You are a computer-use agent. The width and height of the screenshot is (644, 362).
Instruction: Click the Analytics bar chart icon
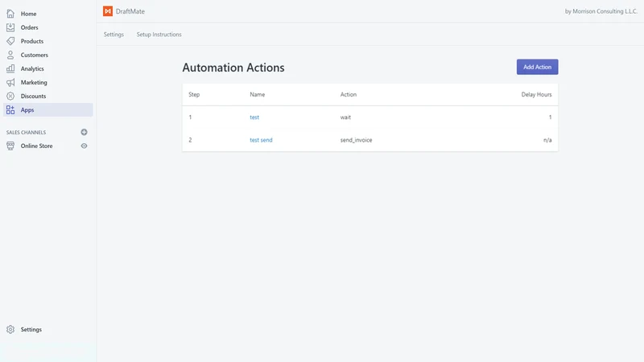point(10,68)
